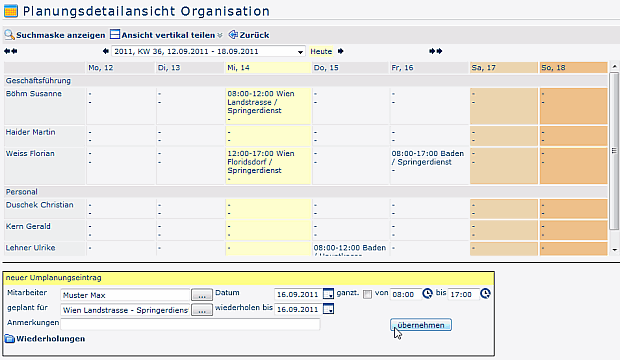Go to previous week with single left arrow
The width and height of the screenshot is (620, 360).
[106, 51]
